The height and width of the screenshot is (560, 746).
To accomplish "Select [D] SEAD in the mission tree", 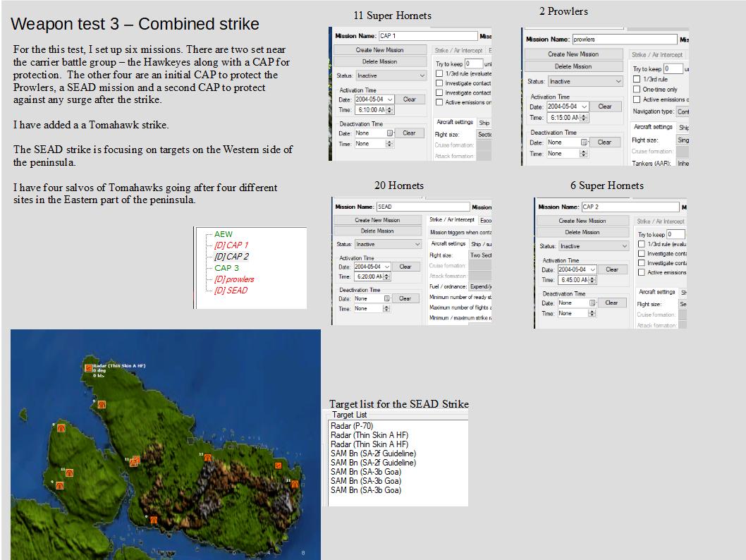I will point(231,291).
